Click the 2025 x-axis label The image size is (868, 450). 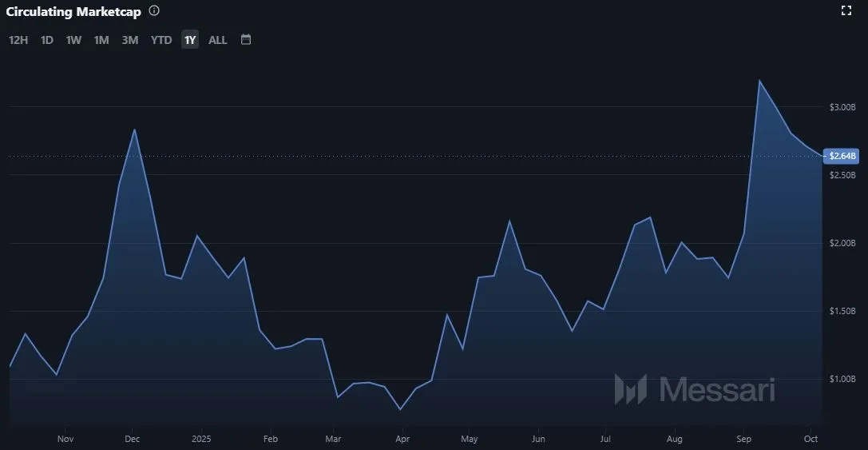click(x=201, y=439)
